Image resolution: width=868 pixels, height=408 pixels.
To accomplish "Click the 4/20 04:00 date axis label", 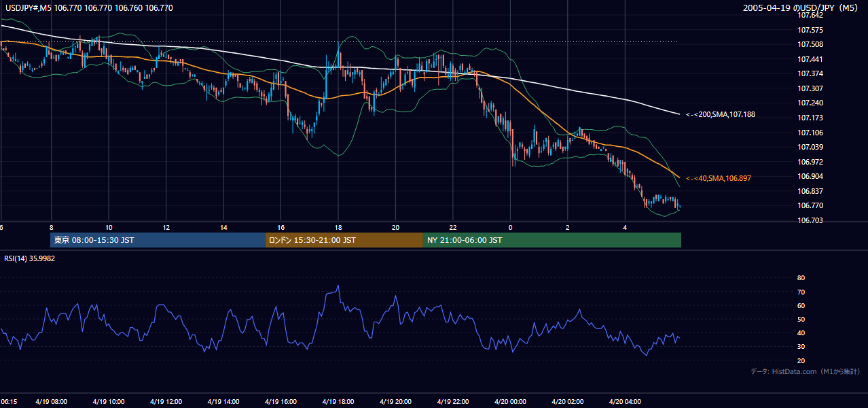I will coord(625,401).
